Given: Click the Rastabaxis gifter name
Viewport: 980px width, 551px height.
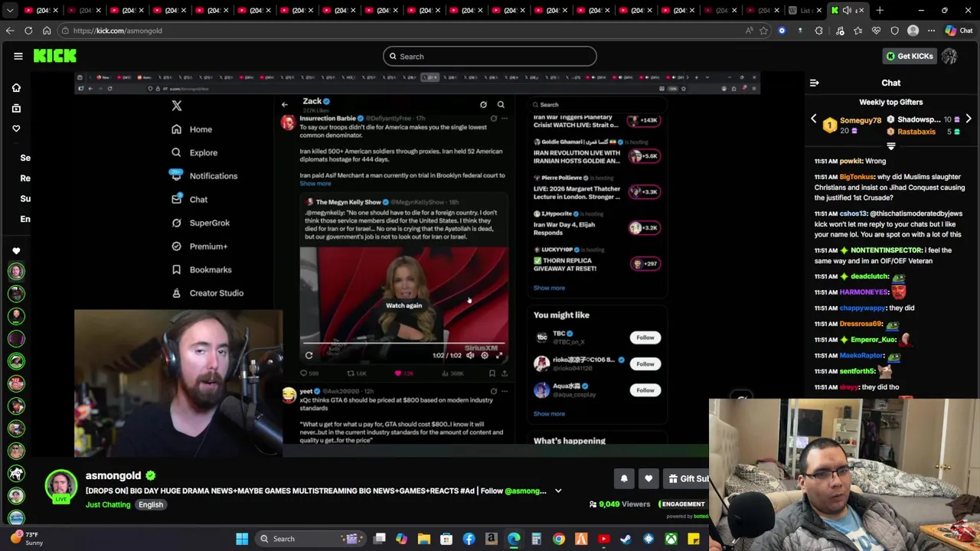Looking at the screenshot, I should coord(916,132).
